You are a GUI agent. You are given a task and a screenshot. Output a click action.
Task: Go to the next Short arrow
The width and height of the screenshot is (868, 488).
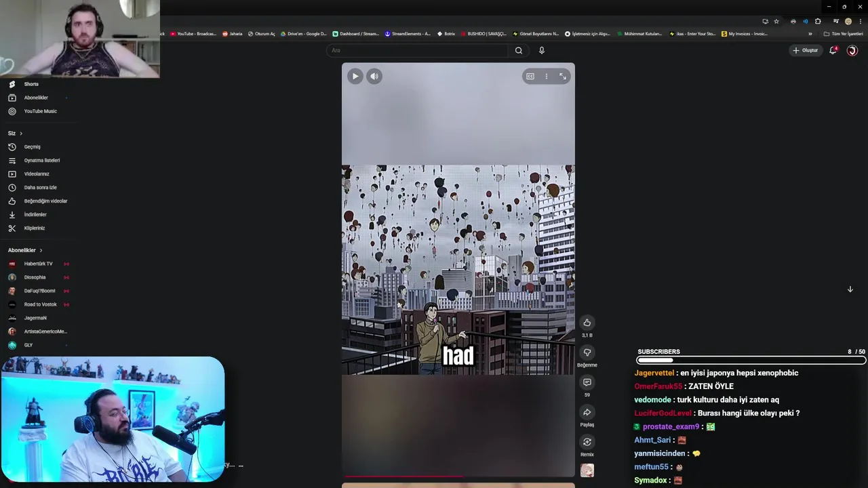coord(850,289)
